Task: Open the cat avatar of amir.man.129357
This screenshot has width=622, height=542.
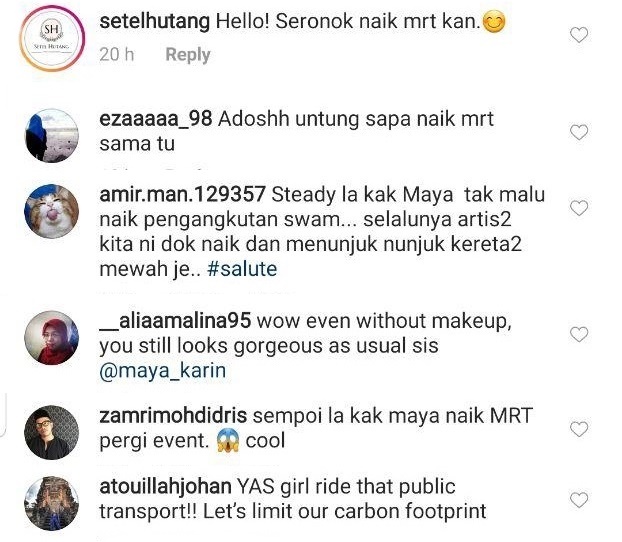Action: pos(52,211)
